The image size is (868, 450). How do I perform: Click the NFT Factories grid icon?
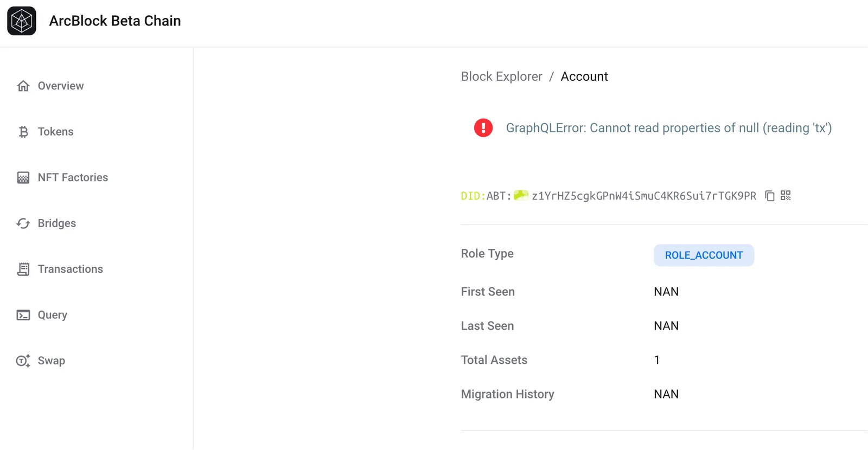point(23,178)
